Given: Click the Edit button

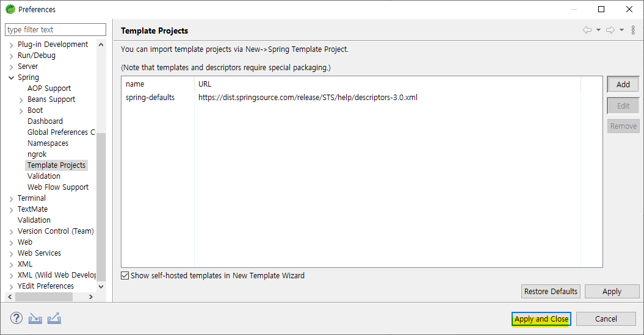Looking at the screenshot, I should coord(623,106).
